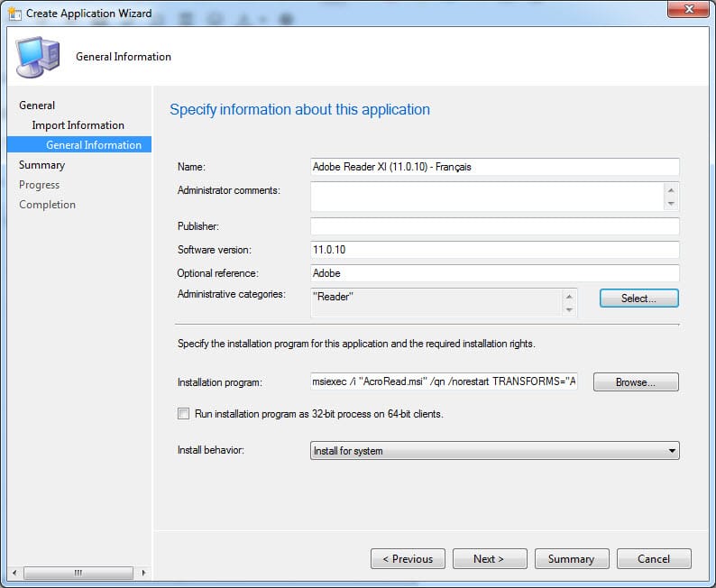Viewport: 716px width, 588px height.
Task: Click the Install behavior dropdown arrow
Action: [x=672, y=451]
